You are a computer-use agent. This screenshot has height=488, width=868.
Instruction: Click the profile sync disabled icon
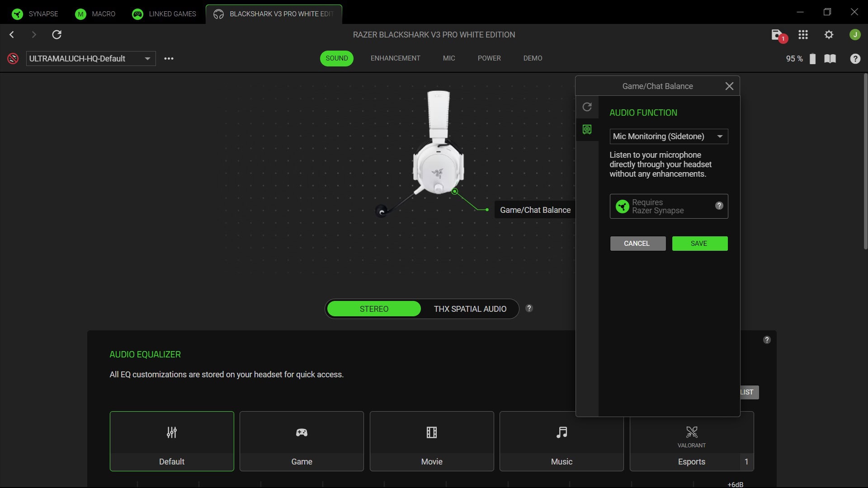point(13,58)
